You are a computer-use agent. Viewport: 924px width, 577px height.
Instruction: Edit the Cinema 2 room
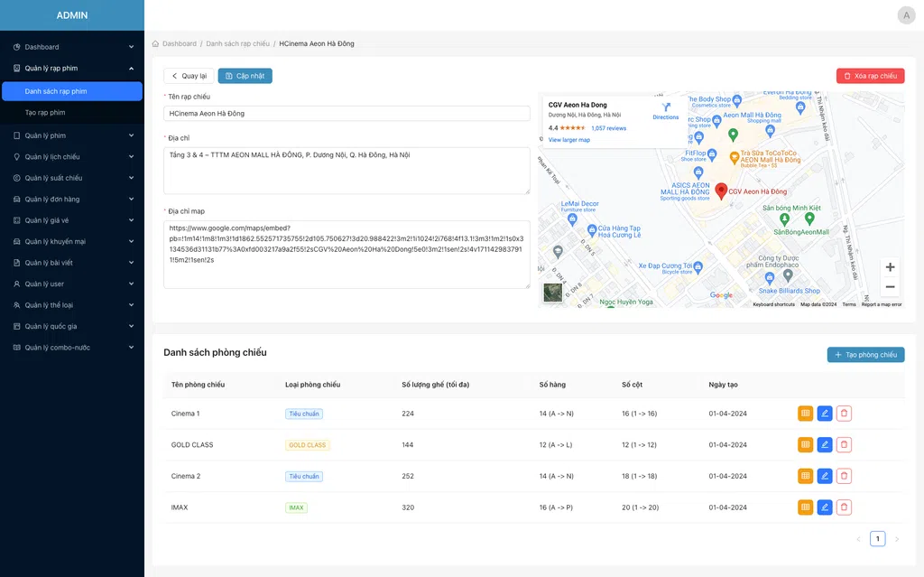click(x=825, y=476)
